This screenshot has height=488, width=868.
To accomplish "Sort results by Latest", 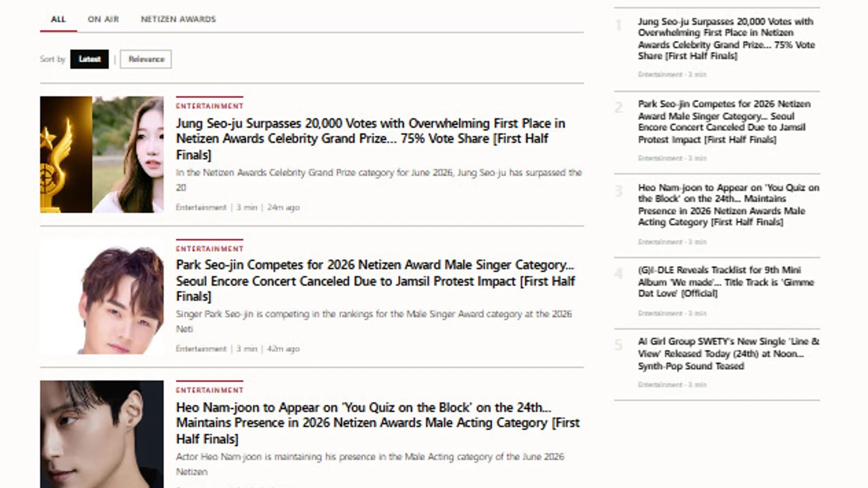I will [x=90, y=59].
